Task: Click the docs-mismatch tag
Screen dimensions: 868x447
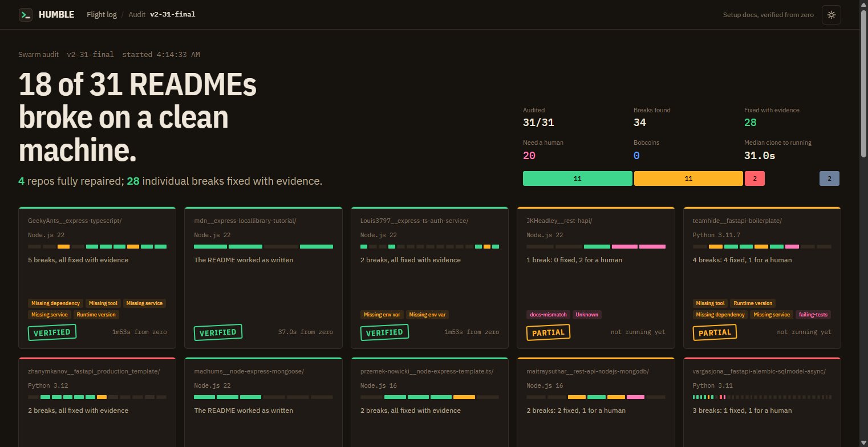Action: pyautogui.click(x=548, y=315)
